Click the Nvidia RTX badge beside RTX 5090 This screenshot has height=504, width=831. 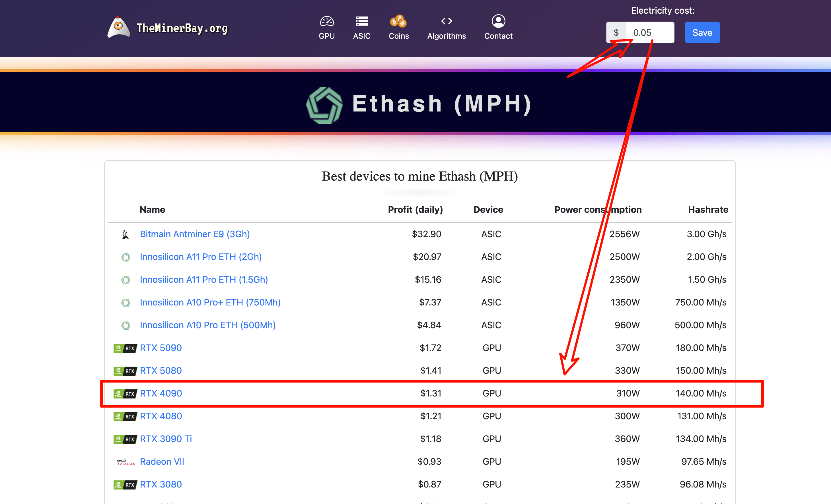pos(125,348)
